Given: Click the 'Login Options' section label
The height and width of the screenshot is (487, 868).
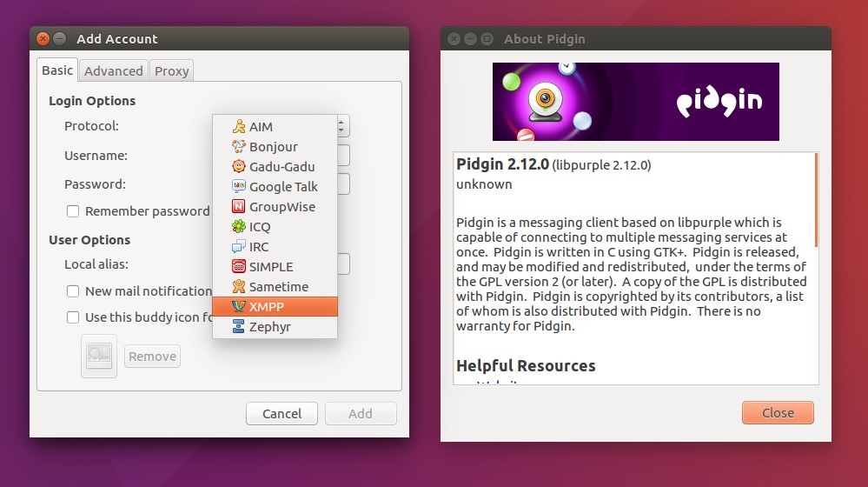Looking at the screenshot, I should click(92, 101).
